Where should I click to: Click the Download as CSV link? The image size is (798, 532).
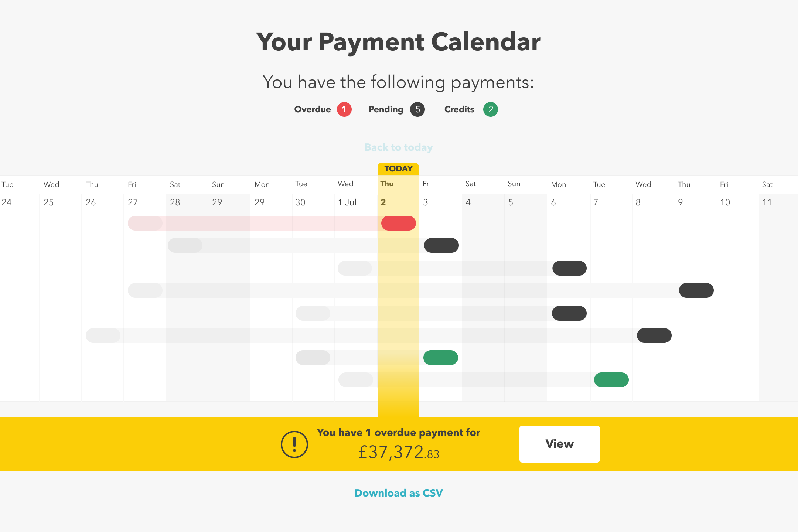click(399, 493)
